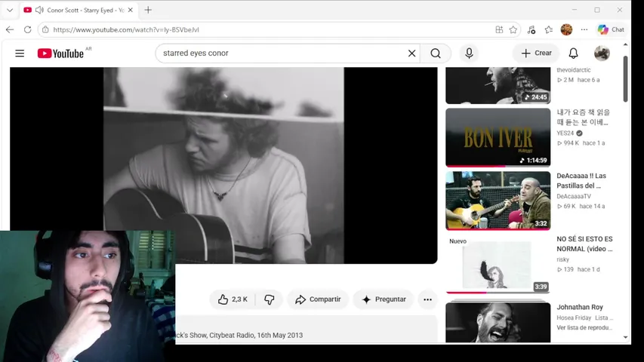The height and width of the screenshot is (362, 644).
Task: Open the Korean-titled YES24 video title
Action: [583, 118]
